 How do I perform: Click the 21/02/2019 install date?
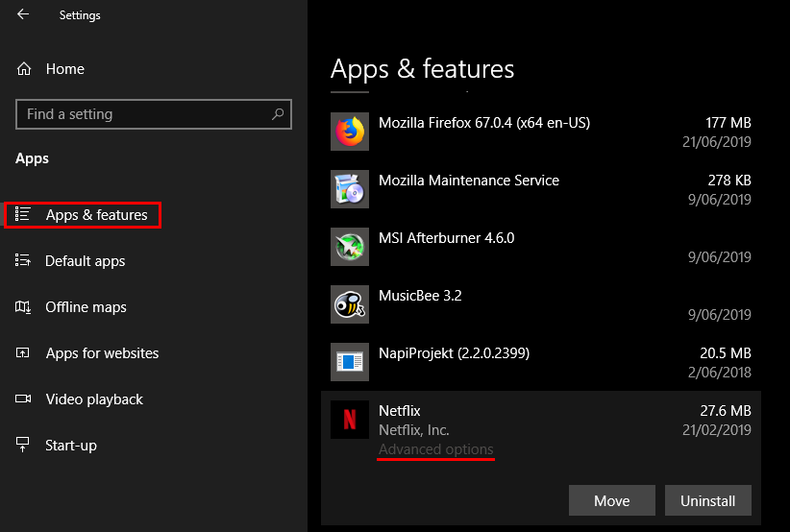[x=716, y=430]
